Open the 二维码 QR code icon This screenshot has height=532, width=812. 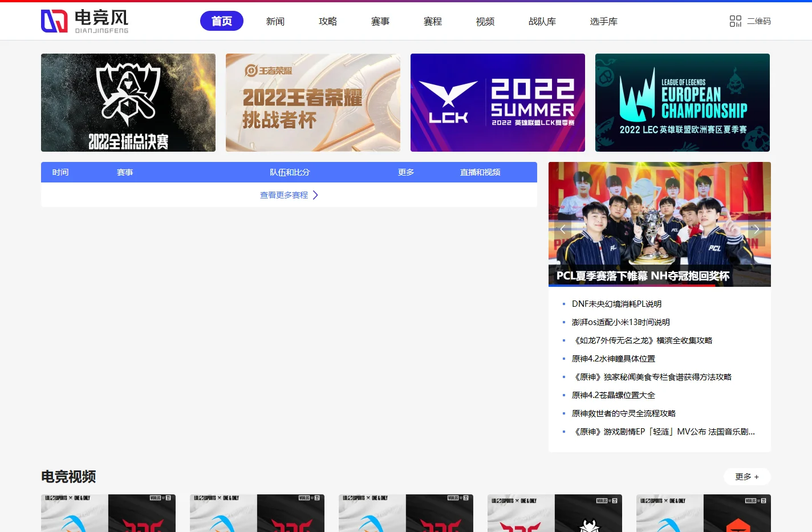pyautogui.click(x=736, y=21)
